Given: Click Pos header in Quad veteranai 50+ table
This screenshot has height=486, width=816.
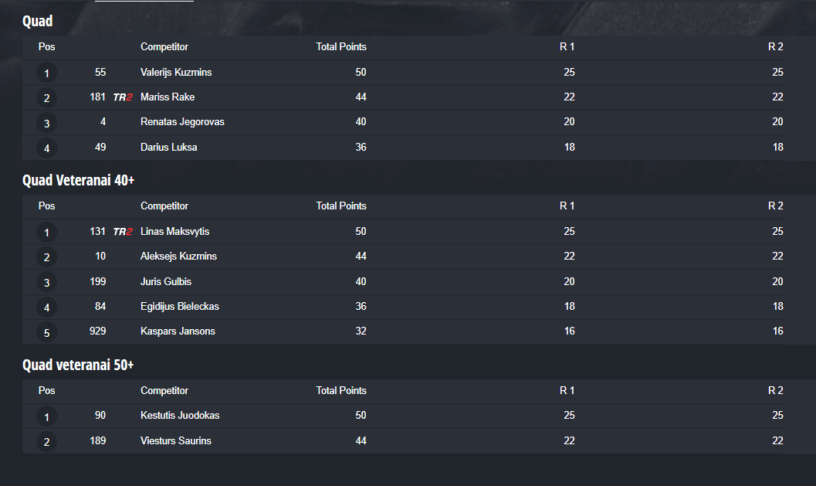Looking at the screenshot, I should (46, 390).
